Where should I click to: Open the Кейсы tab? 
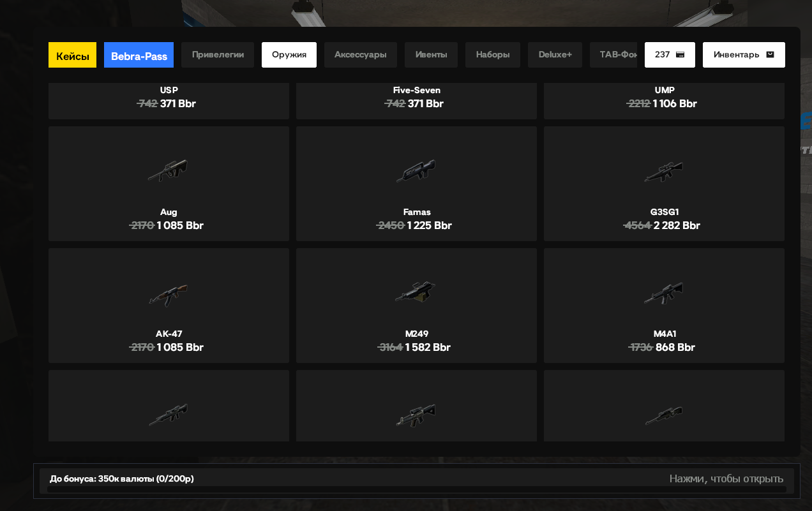click(72, 55)
